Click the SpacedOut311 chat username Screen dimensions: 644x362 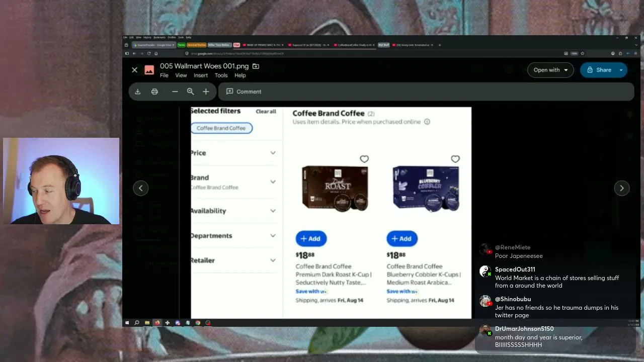point(515,269)
